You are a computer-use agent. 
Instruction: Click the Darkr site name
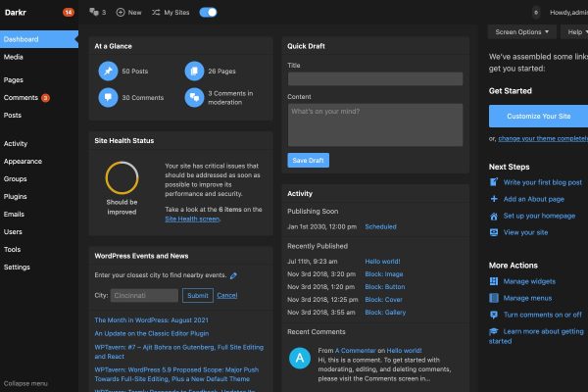16,13
